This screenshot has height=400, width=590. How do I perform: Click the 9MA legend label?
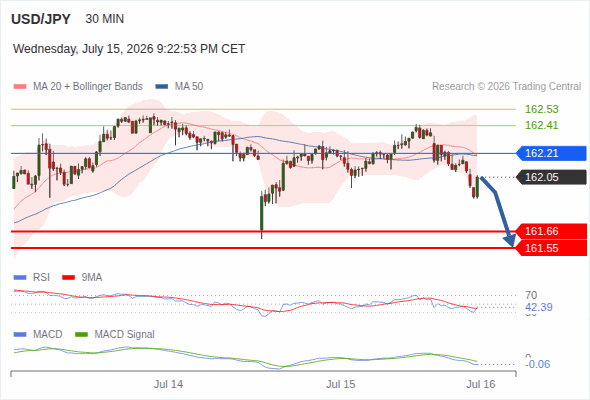point(92,278)
